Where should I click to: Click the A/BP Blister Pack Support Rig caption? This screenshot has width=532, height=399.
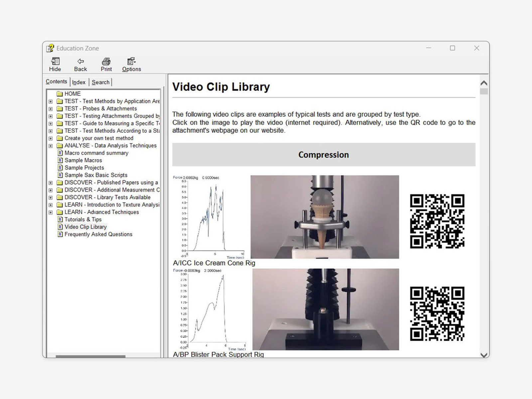(x=218, y=354)
